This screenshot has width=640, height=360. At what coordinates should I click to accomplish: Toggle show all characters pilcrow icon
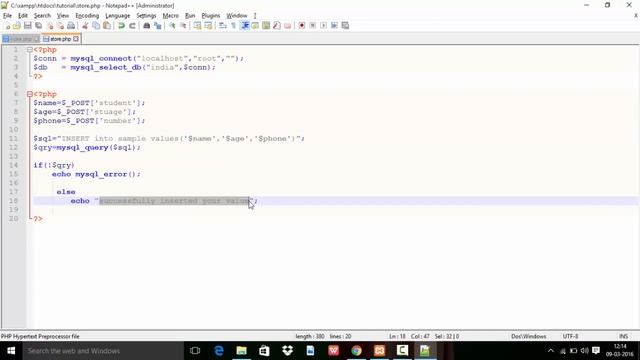pyautogui.click(x=233, y=26)
